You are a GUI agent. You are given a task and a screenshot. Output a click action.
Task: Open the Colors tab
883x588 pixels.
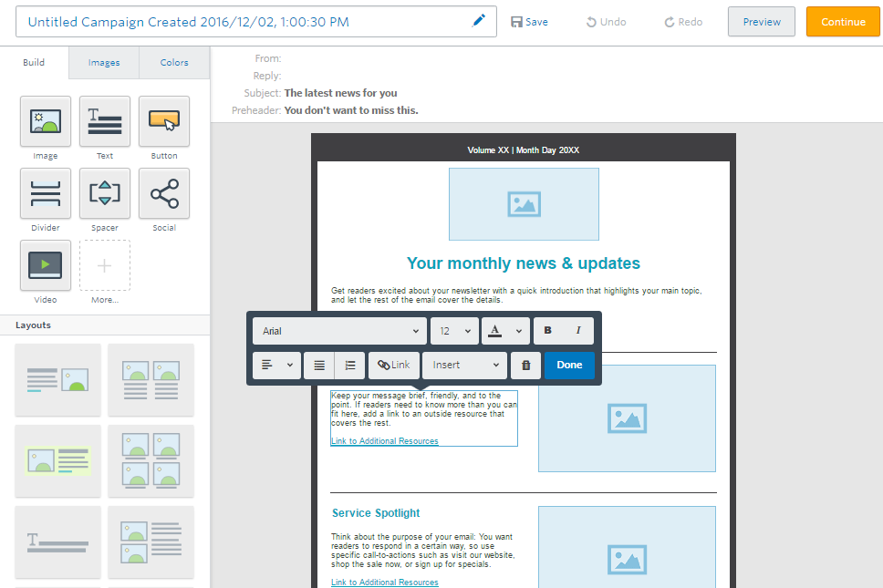174,63
